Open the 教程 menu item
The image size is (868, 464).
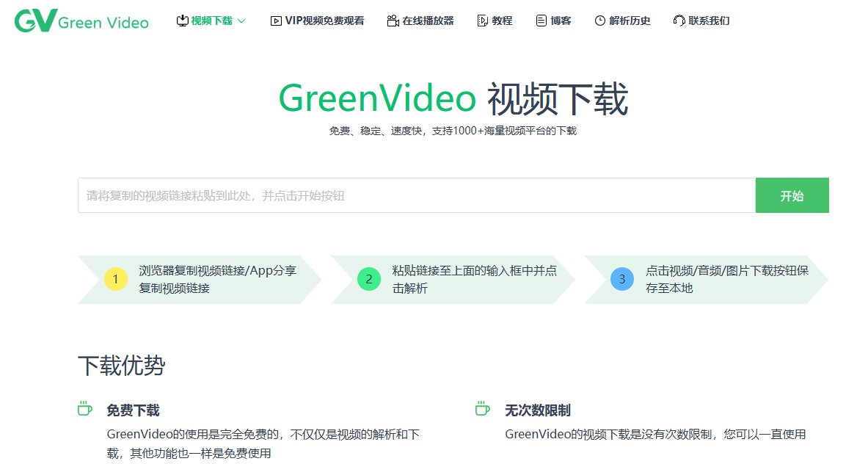coord(502,21)
